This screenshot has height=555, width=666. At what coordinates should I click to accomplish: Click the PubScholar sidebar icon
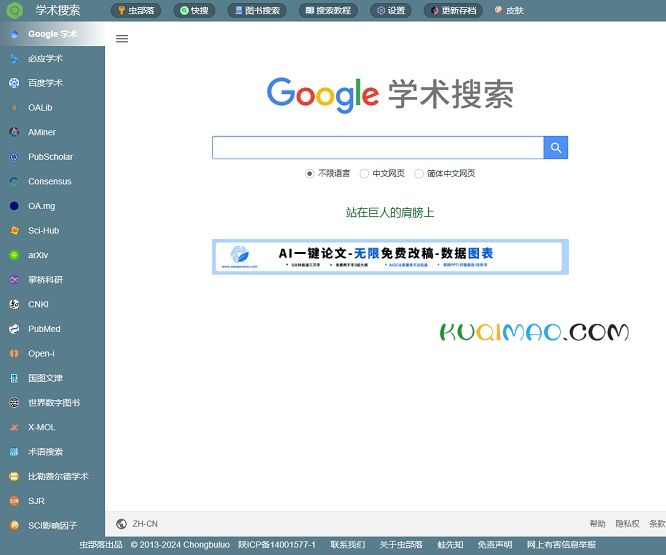(x=14, y=157)
